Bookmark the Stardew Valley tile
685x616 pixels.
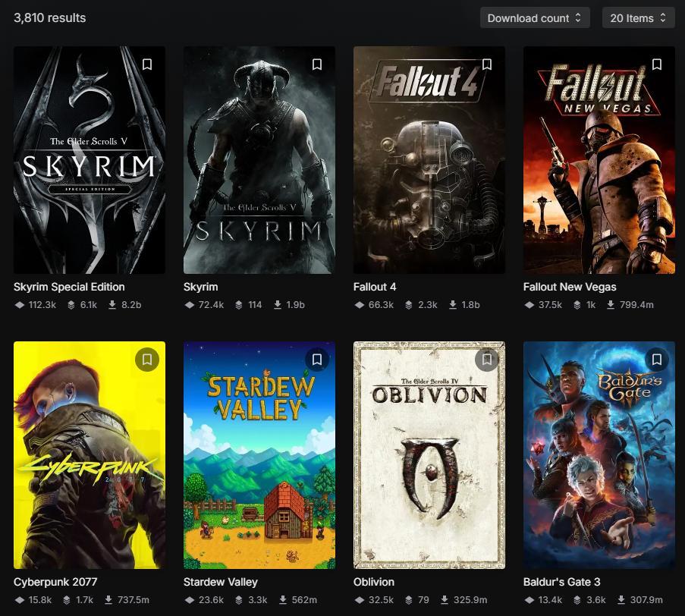click(317, 360)
